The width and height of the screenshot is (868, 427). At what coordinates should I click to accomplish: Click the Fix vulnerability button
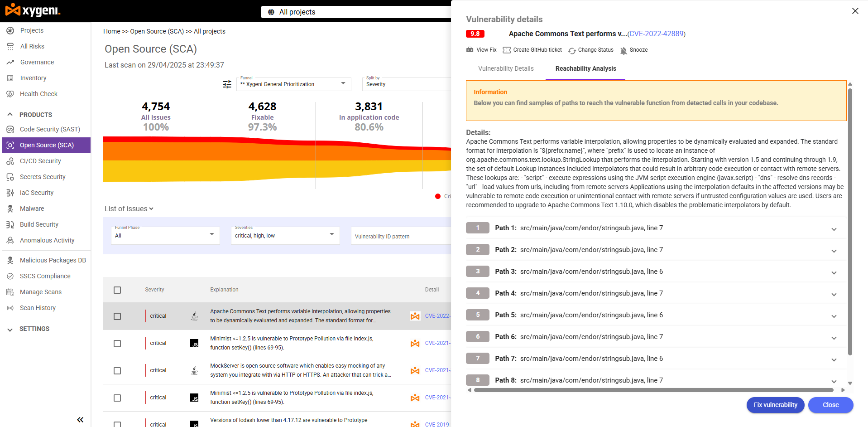pyautogui.click(x=775, y=405)
